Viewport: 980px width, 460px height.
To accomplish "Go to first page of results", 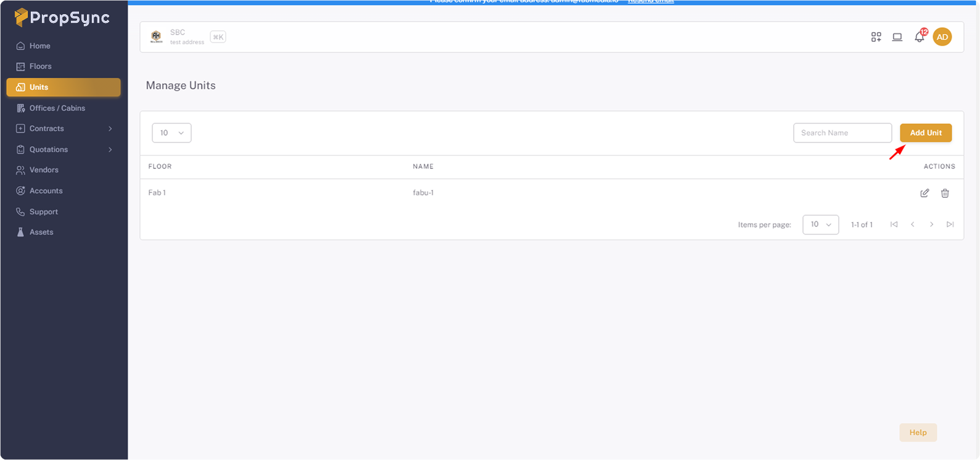I will pos(894,224).
